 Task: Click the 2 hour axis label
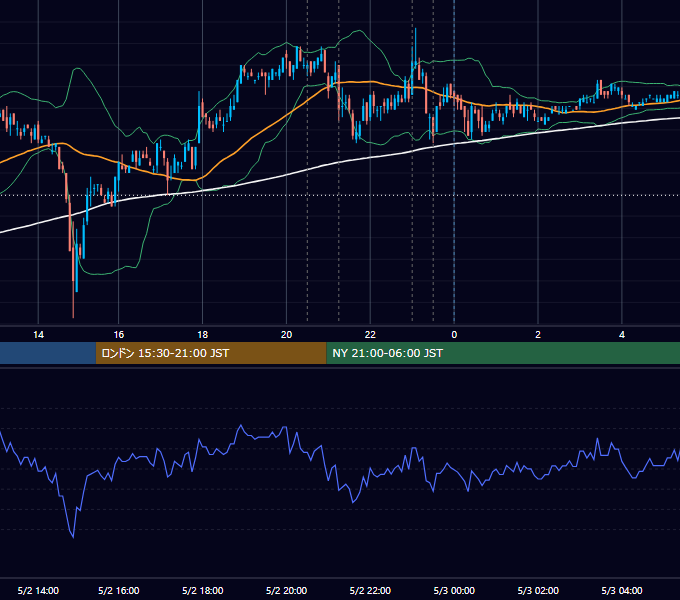(x=538, y=335)
